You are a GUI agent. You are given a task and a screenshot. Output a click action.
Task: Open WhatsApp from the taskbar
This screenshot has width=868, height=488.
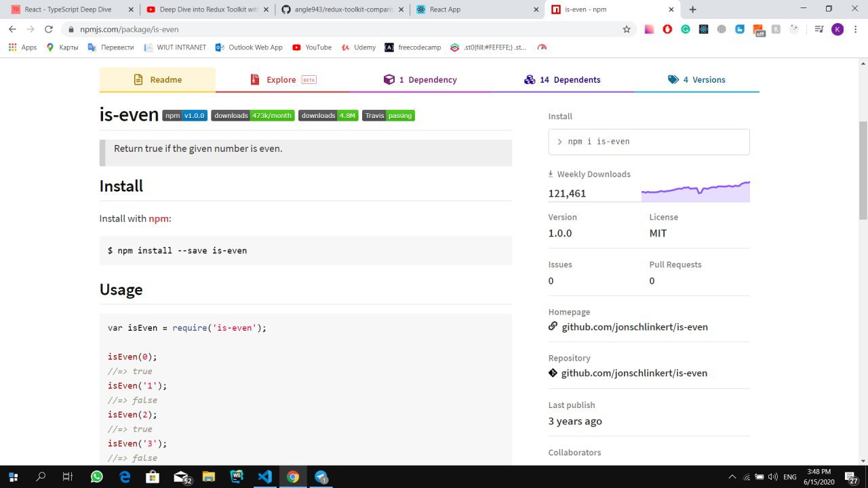(x=96, y=476)
